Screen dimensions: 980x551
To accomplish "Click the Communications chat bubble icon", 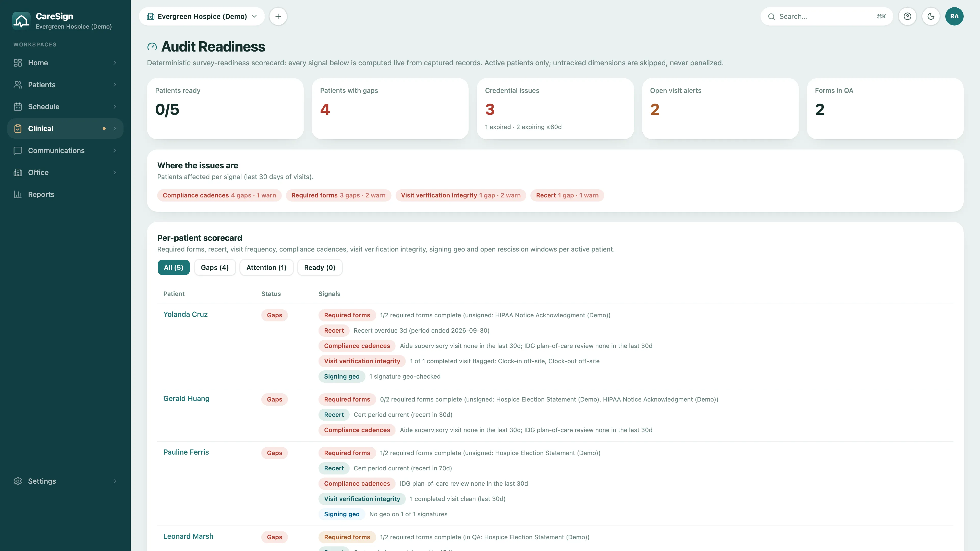I will pyautogui.click(x=18, y=151).
